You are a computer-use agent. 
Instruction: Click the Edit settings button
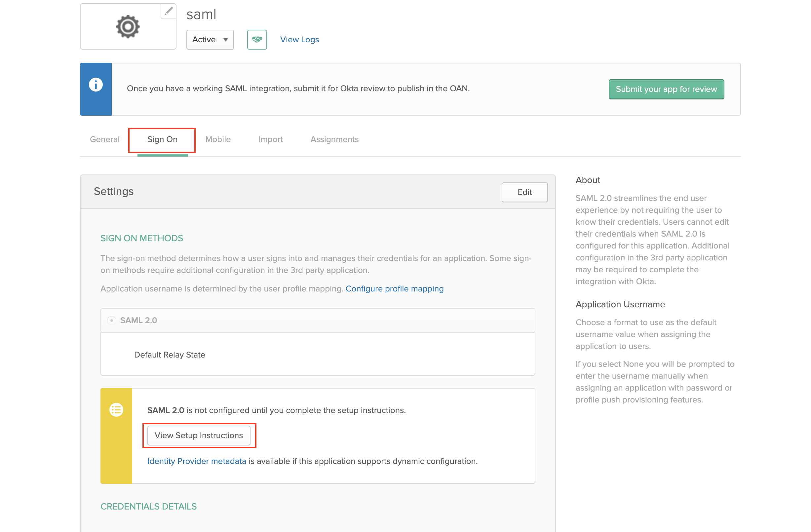(x=524, y=192)
